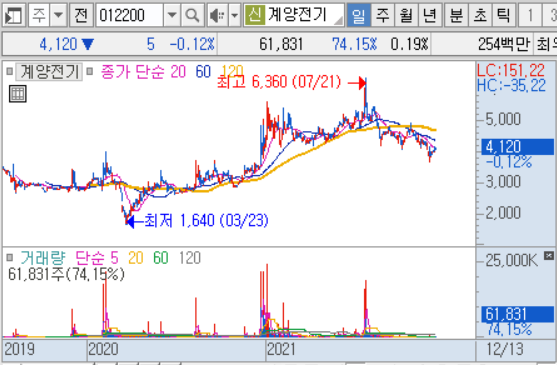Click the 5,000 price axis label
The height and width of the screenshot is (365, 557).
(503, 119)
